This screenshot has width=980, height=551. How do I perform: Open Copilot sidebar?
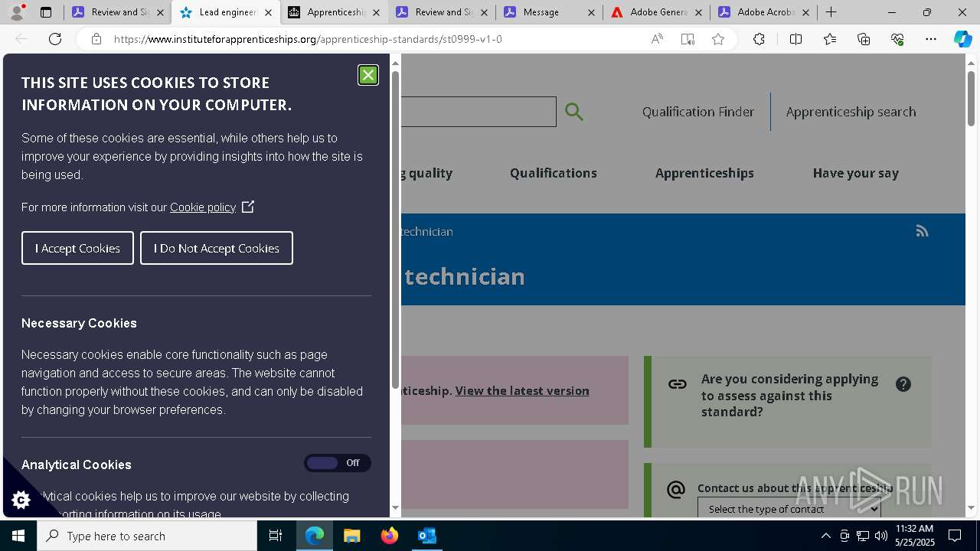pos(962,39)
